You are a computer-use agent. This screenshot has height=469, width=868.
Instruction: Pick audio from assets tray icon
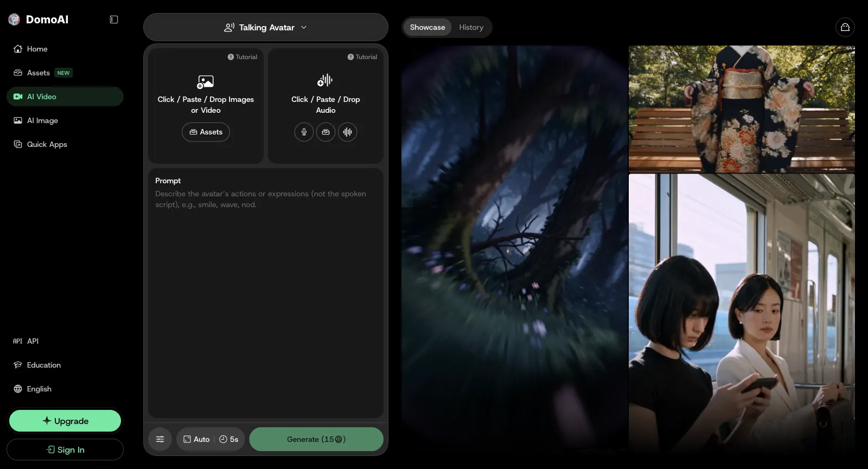coord(325,132)
